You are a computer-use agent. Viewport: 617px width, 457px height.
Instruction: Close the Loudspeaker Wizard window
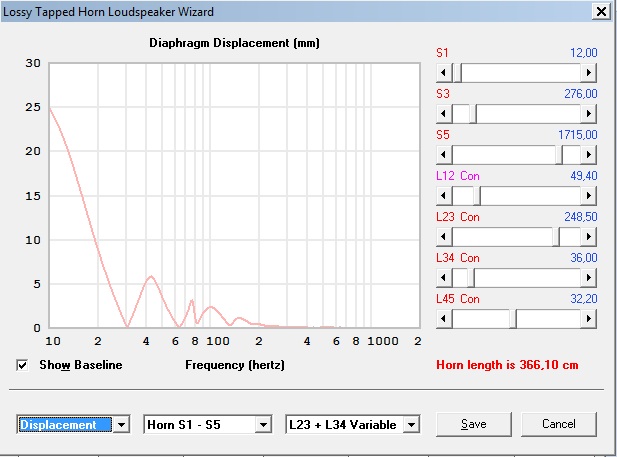point(601,11)
